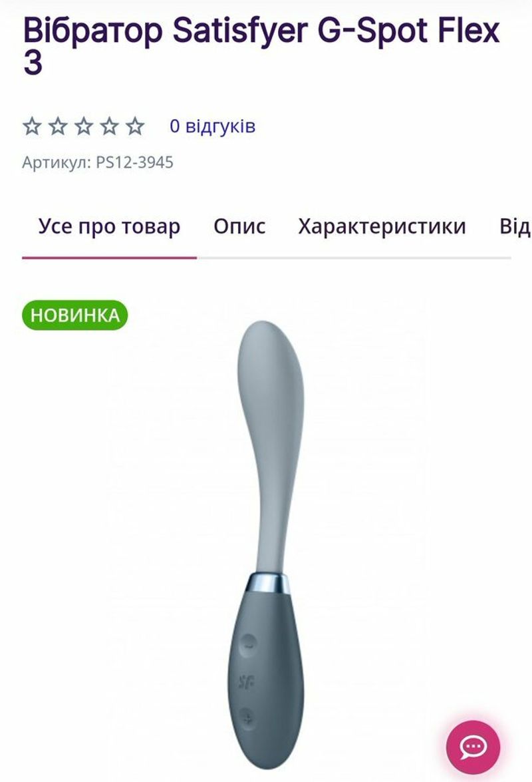Rate with the fifth star

coord(135,126)
